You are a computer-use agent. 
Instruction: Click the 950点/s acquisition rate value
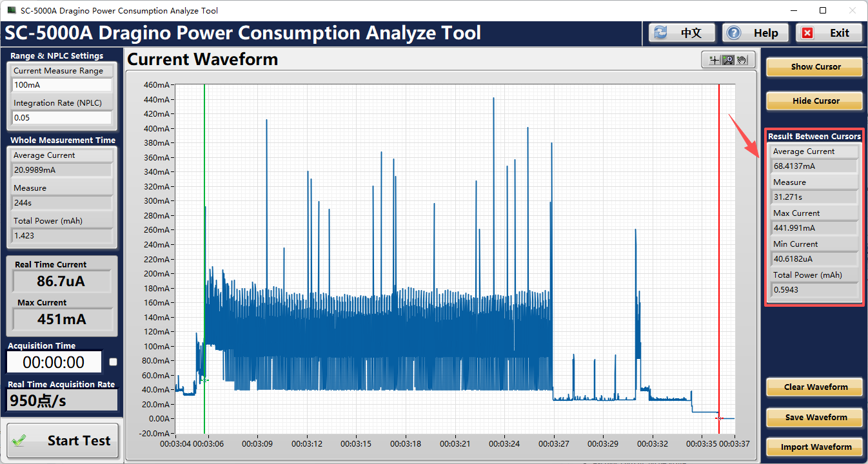tap(62, 401)
